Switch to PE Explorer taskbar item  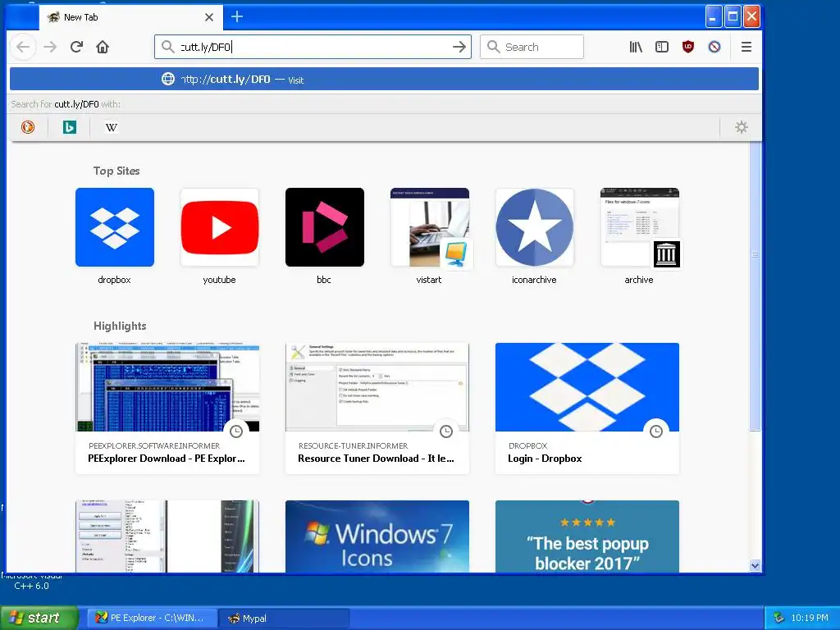tap(153, 618)
